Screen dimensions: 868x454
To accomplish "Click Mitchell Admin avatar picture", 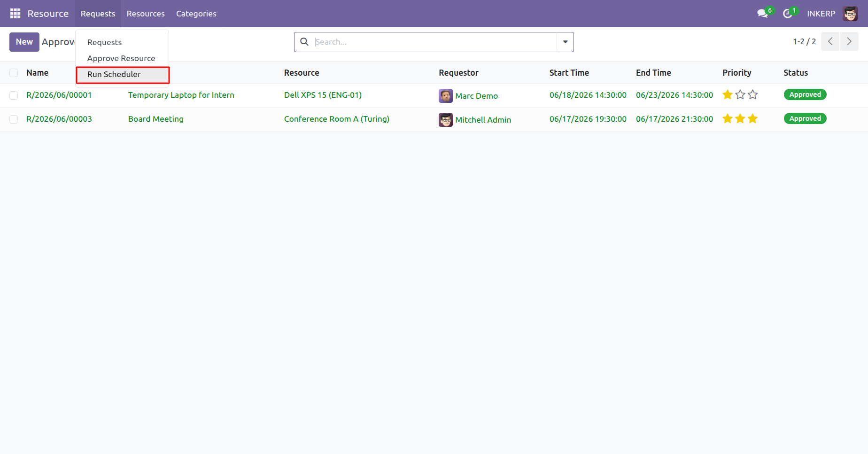I will click(x=446, y=120).
